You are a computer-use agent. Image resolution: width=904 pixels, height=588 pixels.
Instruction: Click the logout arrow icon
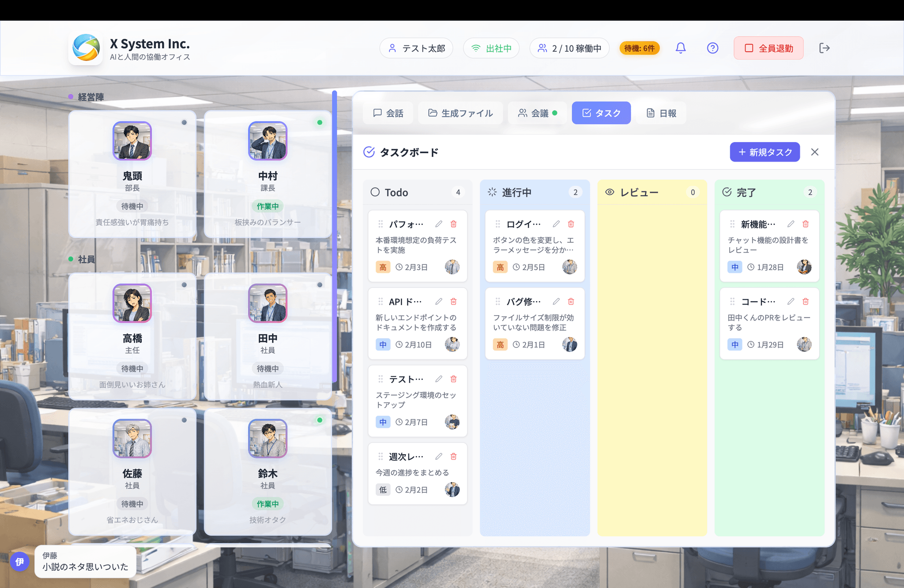tap(824, 48)
